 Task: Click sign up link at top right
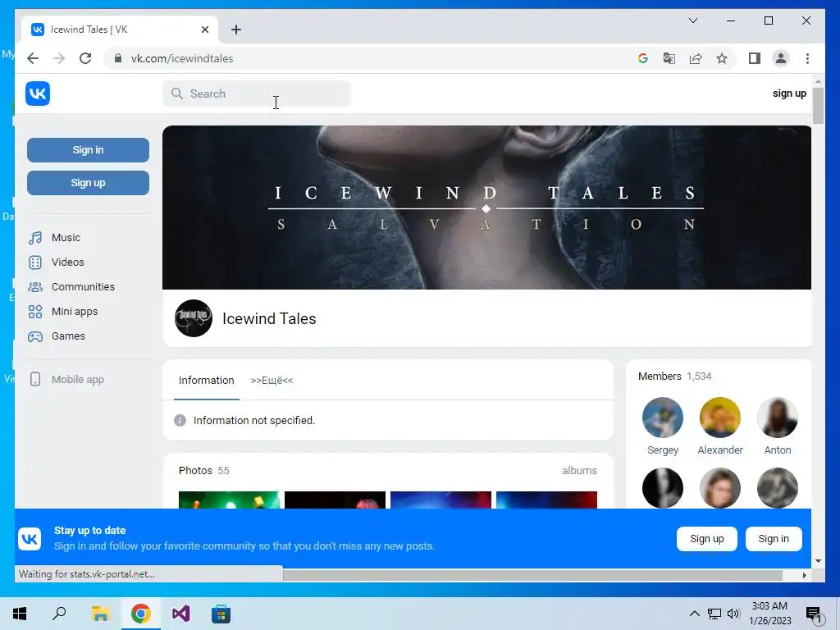pyautogui.click(x=789, y=94)
